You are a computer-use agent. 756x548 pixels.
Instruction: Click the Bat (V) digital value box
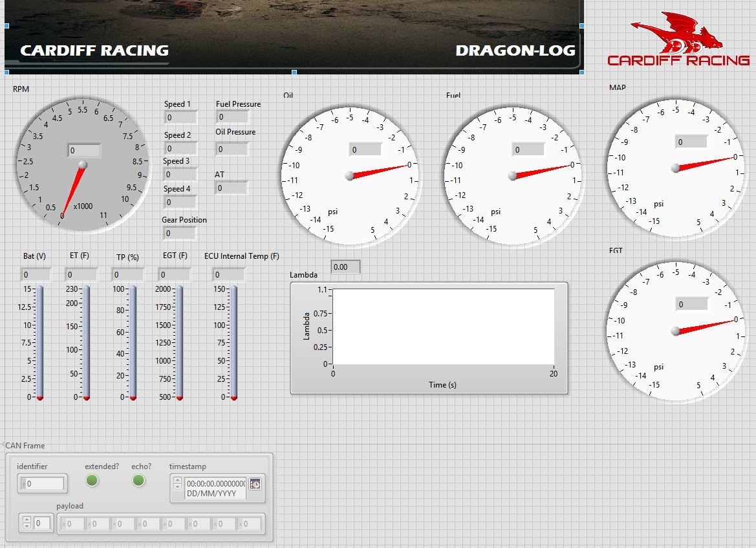[x=36, y=274]
